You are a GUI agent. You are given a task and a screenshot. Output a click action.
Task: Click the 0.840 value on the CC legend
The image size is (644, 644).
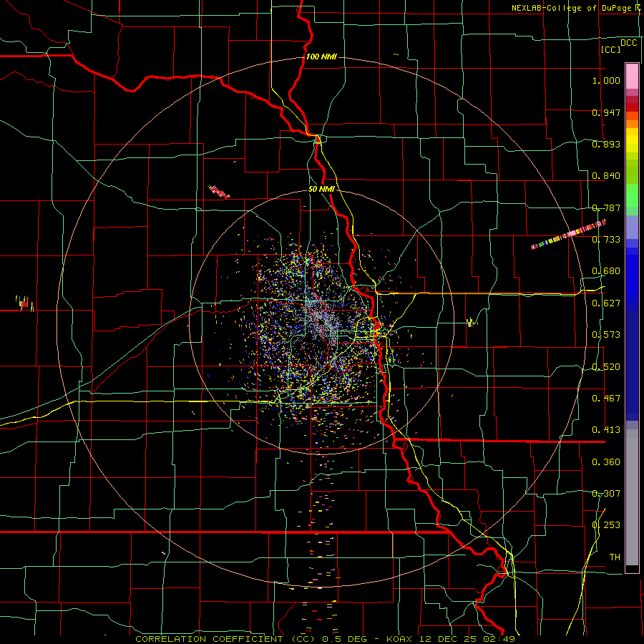(606, 176)
